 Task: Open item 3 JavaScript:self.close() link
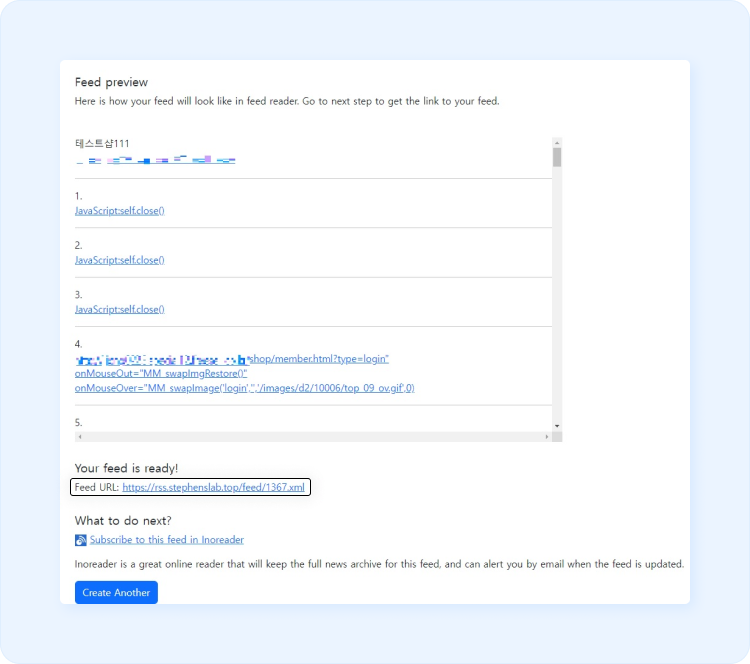tap(120, 309)
